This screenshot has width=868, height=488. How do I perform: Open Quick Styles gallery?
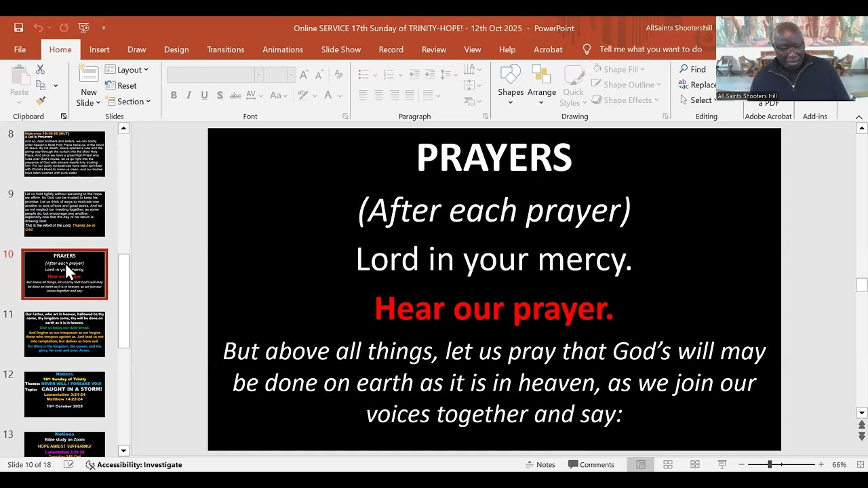pyautogui.click(x=573, y=85)
